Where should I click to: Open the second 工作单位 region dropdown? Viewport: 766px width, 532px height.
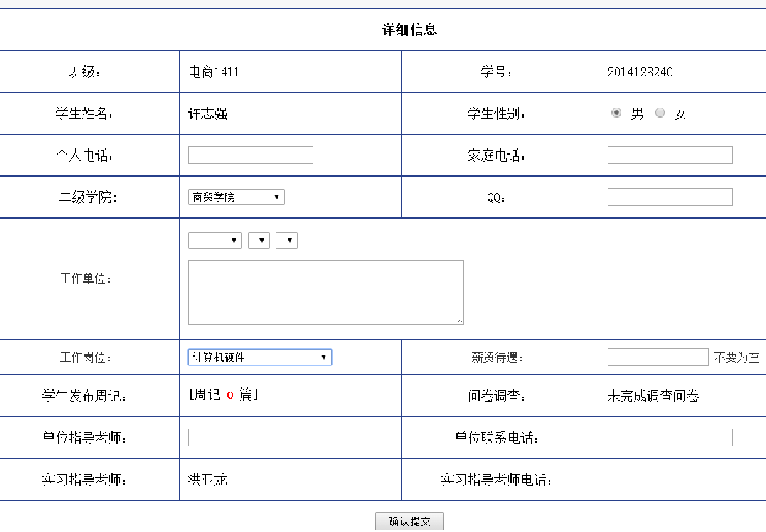(259, 241)
